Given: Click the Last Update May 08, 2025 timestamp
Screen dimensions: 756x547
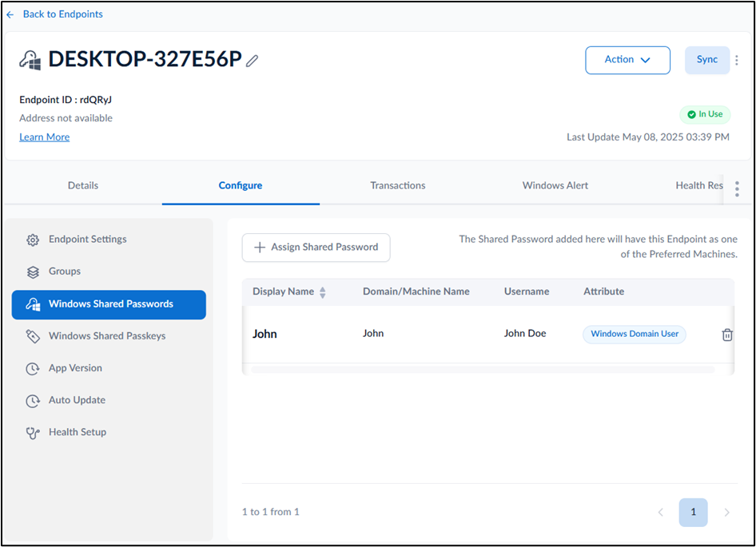Looking at the screenshot, I should click(x=647, y=137).
